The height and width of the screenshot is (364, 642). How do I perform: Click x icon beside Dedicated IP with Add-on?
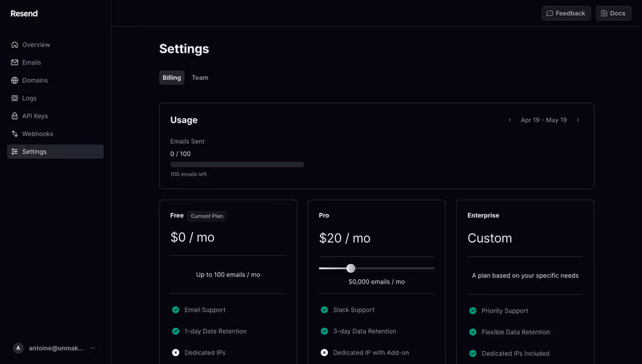coord(324,352)
